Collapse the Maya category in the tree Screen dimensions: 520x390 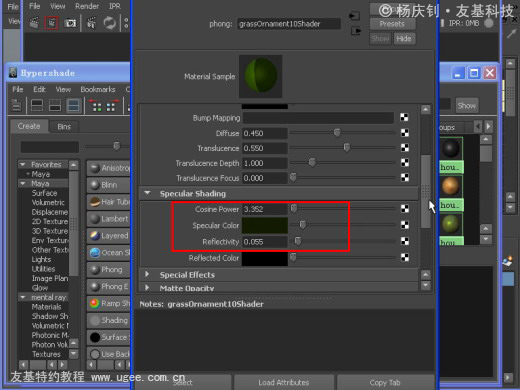coord(23,183)
